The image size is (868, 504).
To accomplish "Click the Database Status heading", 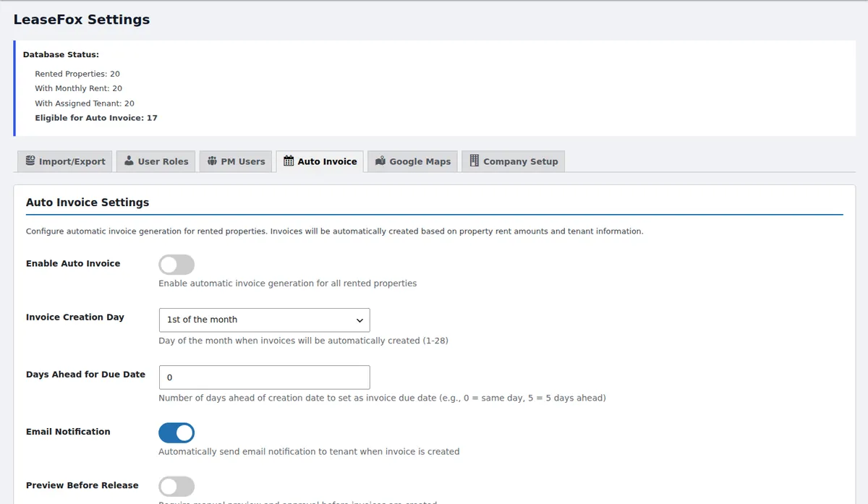I will pos(61,54).
